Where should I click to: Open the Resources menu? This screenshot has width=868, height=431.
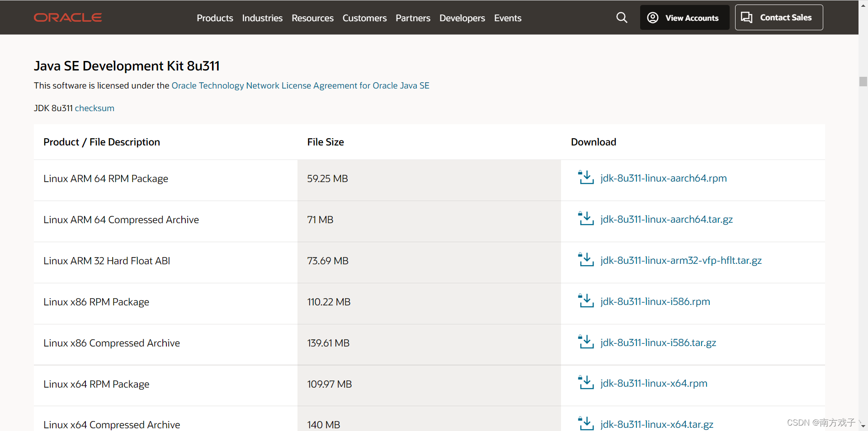point(312,18)
